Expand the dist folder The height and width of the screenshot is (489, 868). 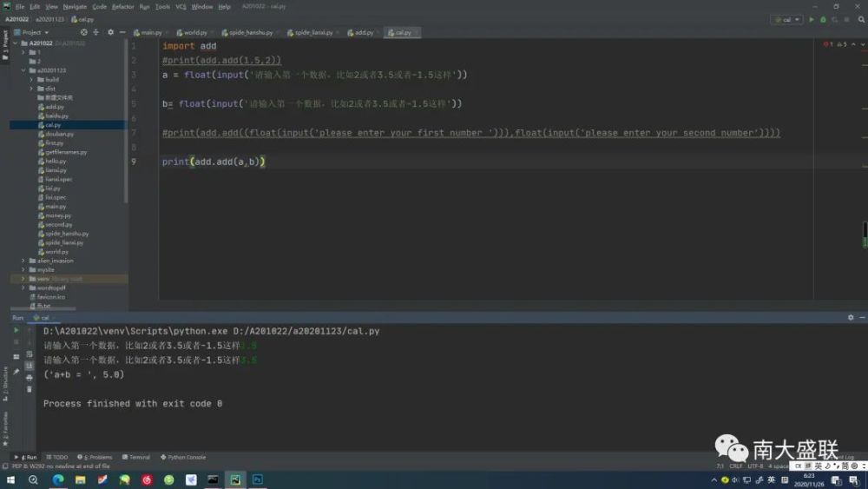point(31,89)
